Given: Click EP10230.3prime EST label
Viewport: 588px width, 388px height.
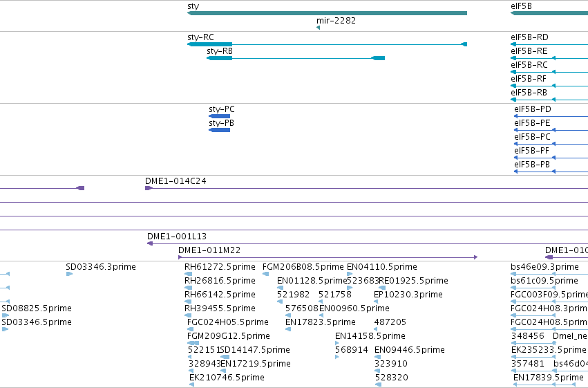Looking at the screenshot, I should click(x=408, y=295).
